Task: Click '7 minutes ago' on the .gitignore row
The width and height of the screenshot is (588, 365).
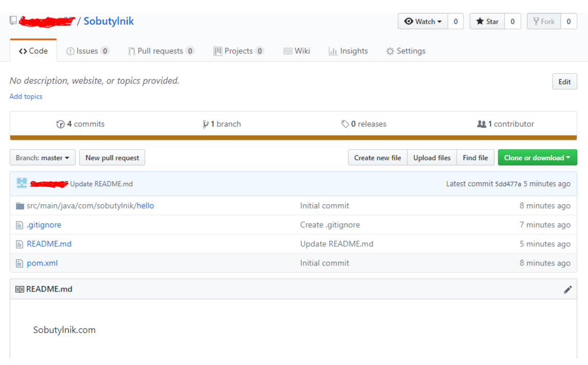Action: click(x=545, y=225)
